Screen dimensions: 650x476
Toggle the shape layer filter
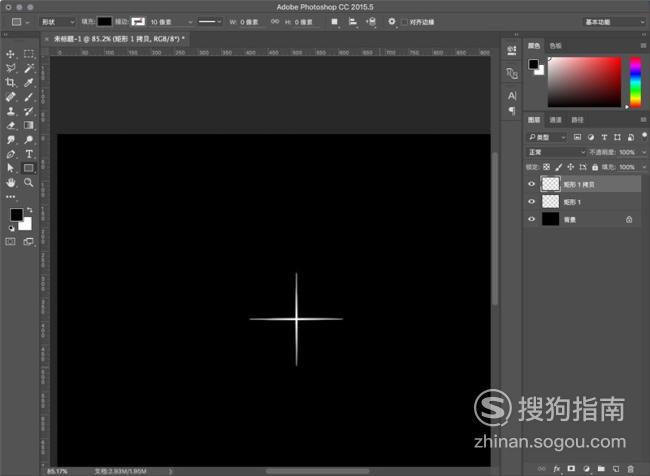click(x=617, y=137)
